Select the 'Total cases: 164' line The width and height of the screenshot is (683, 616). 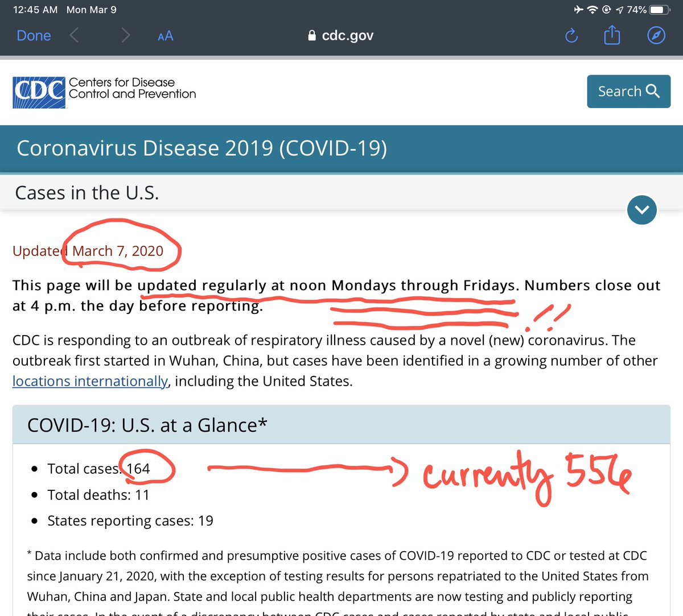(98, 469)
